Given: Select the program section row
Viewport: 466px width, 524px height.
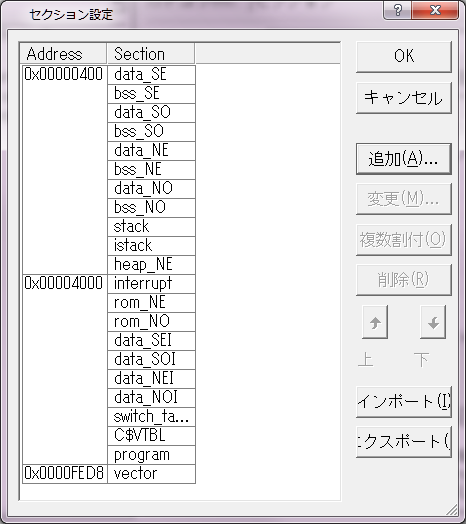Looking at the screenshot, I should tap(151, 455).
